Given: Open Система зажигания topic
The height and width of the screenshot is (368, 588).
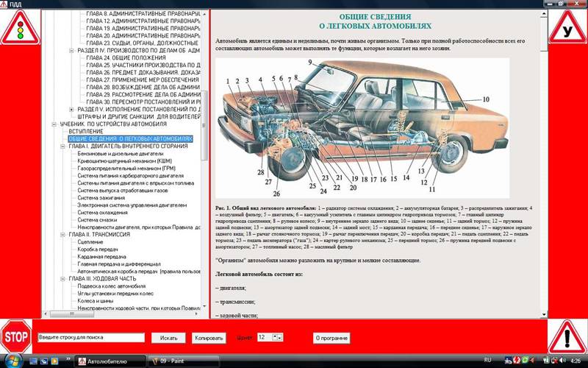Looking at the screenshot, I should coord(101,197).
